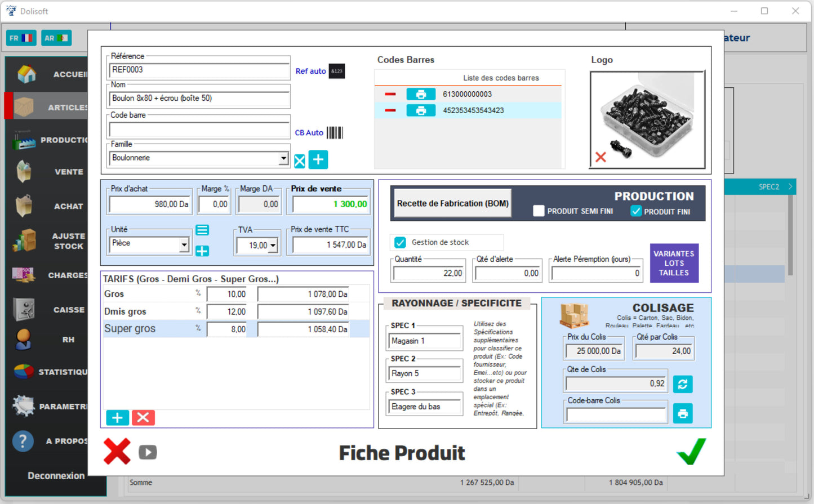Expand the Unité dropdown
Image resolution: width=814 pixels, height=504 pixels.
pos(184,245)
